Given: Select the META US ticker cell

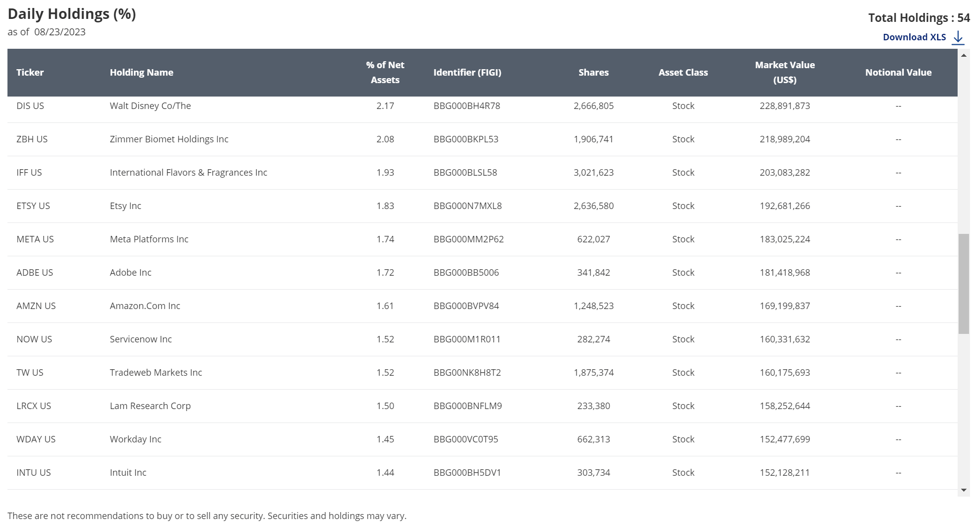Looking at the screenshot, I should click(35, 239).
